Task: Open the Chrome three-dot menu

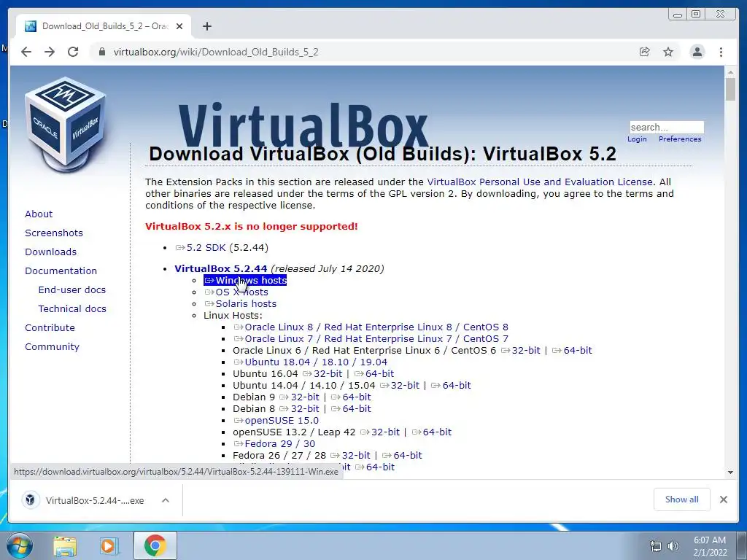Action: click(x=721, y=52)
